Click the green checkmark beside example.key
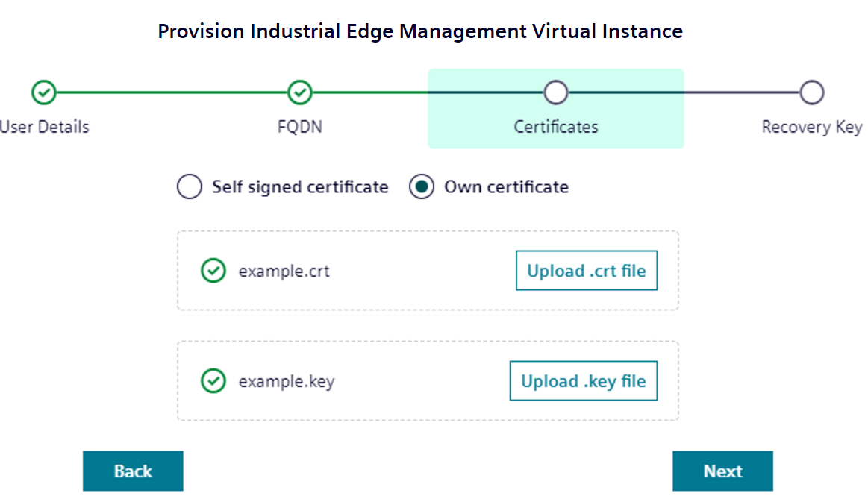868x499 pixels. click(x=213, y=380)
